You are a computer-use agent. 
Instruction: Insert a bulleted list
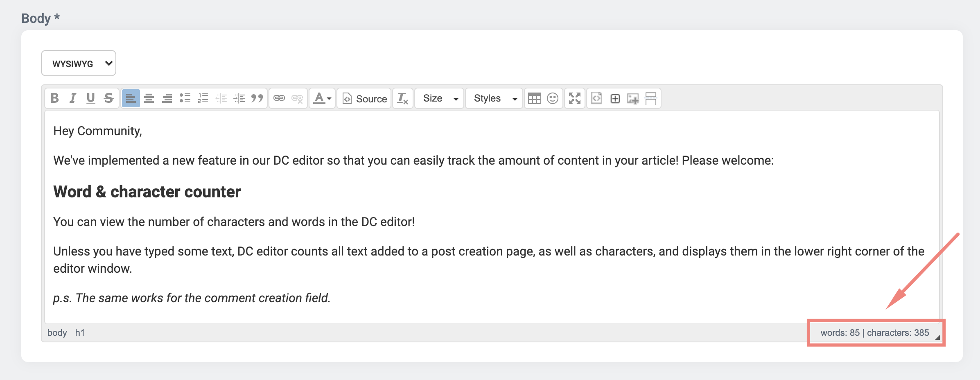(x=185, y=98)
